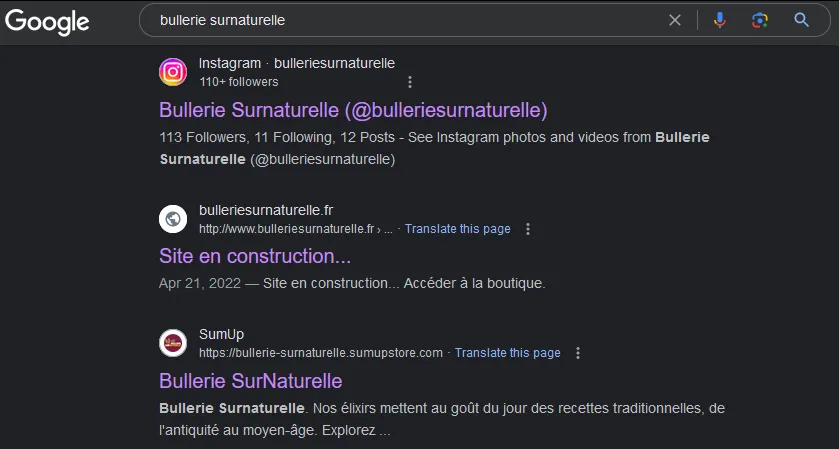Open more options for SumUp result
This screenshot has height=449, width=839.
(577, 353)
